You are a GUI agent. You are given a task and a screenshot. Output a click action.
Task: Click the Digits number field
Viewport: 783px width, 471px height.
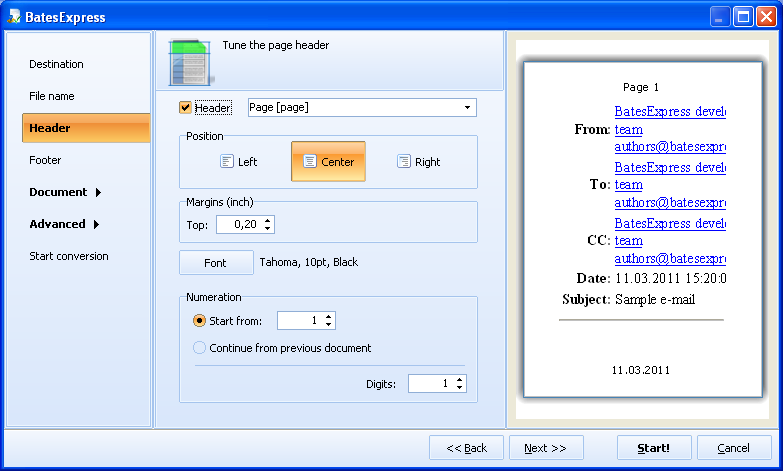pos(430,384)
